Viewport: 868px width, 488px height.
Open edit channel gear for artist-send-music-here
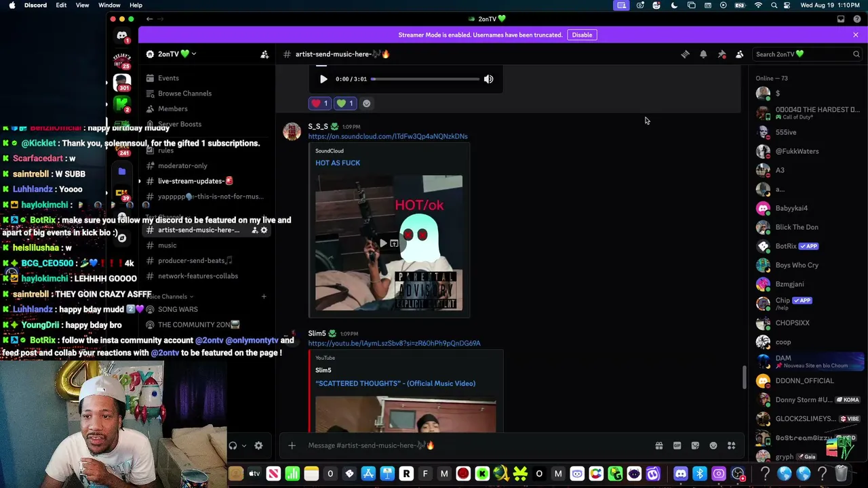click(x=264, y=230)
